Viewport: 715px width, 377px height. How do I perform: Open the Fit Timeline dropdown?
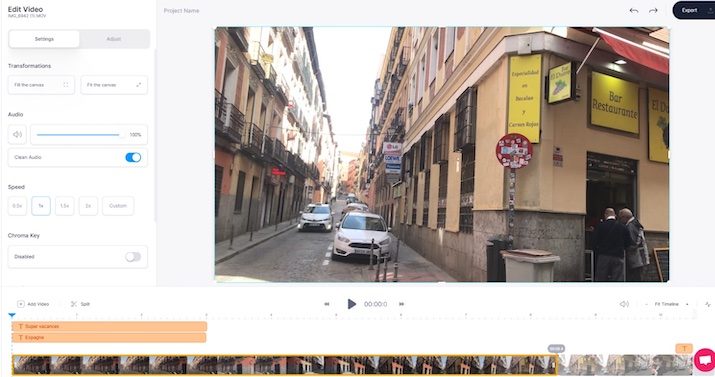[671, 304]
